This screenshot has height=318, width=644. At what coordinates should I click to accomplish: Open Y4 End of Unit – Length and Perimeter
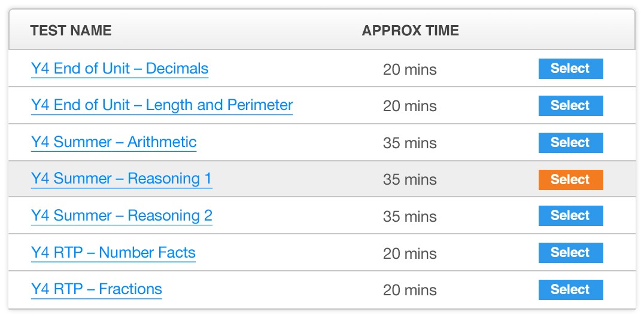(162, 105)
